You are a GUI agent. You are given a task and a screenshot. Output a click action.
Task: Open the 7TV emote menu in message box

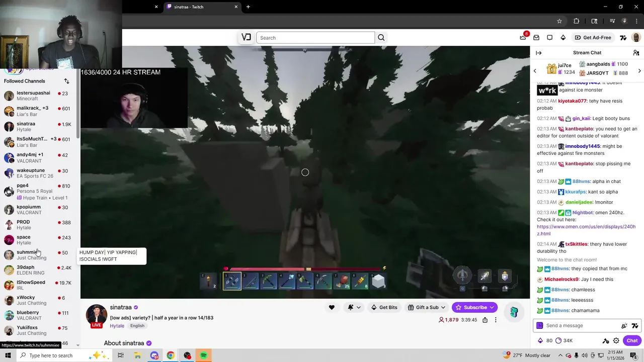pos(635,326)
